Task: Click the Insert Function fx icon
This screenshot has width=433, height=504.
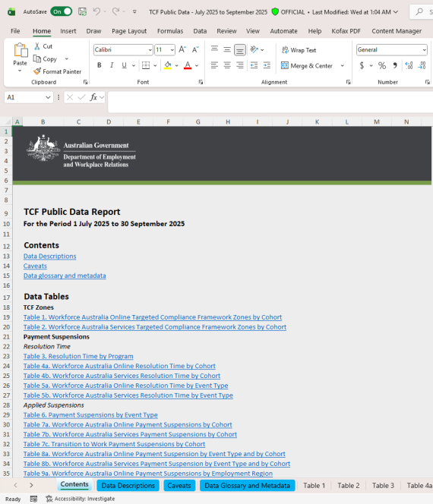Action: pyautogui.click(x=93, y=97)
